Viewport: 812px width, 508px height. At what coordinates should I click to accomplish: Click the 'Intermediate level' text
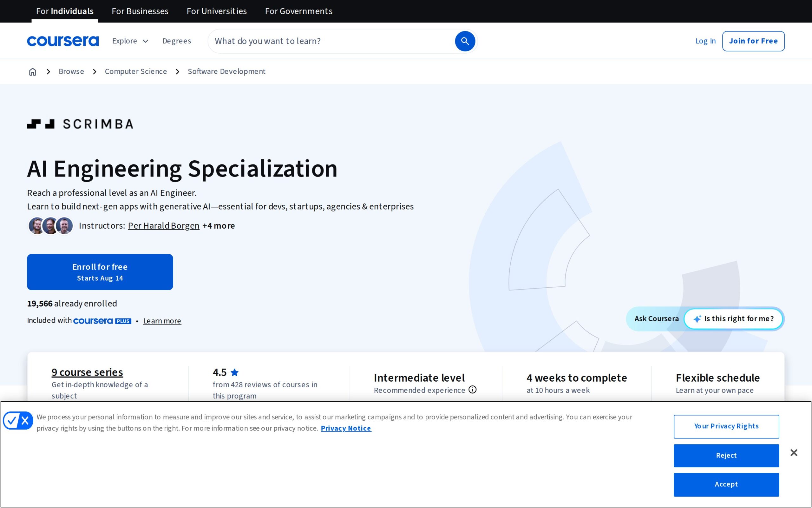pyautogui.click(x=419, y=378)
